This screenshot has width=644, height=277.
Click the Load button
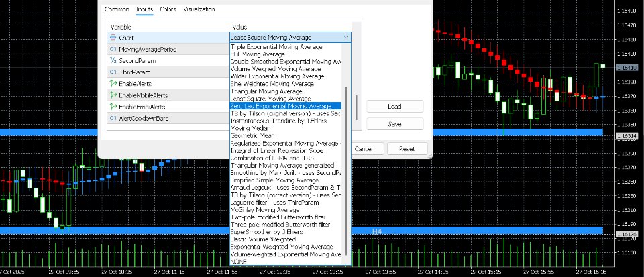pos(394,106)
